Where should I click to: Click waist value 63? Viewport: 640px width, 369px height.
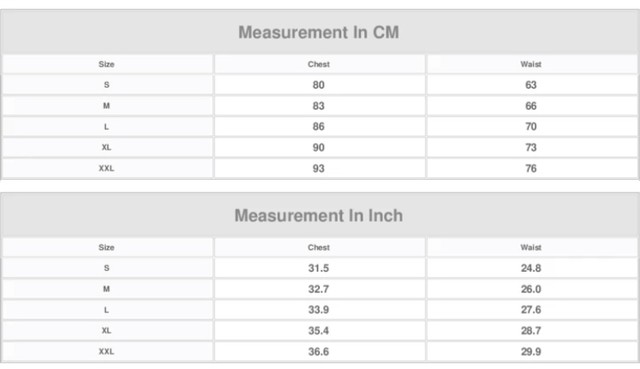[531, 85]
